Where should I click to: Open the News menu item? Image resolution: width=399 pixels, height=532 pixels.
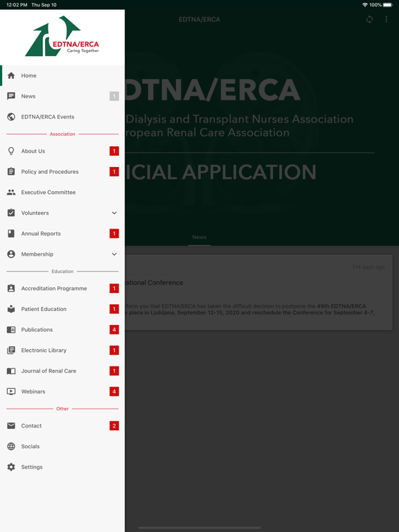pos(62,96)
